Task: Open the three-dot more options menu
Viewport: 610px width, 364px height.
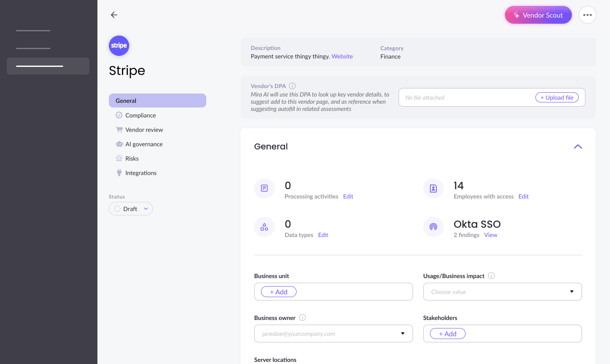Action: pos(587,15)
